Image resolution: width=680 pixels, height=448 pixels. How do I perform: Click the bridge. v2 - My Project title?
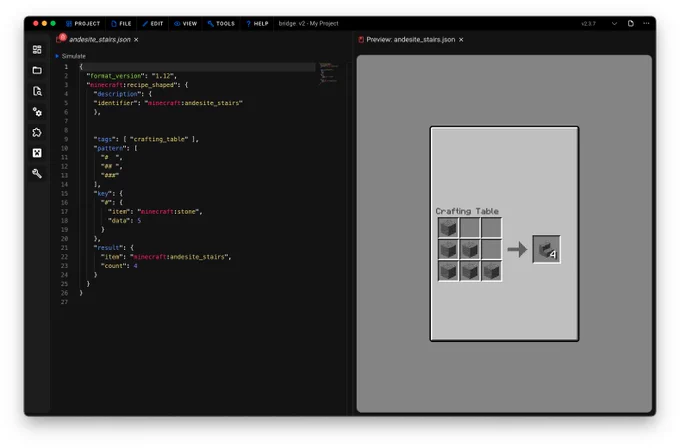pyautogui.click(x=308, y=23)
